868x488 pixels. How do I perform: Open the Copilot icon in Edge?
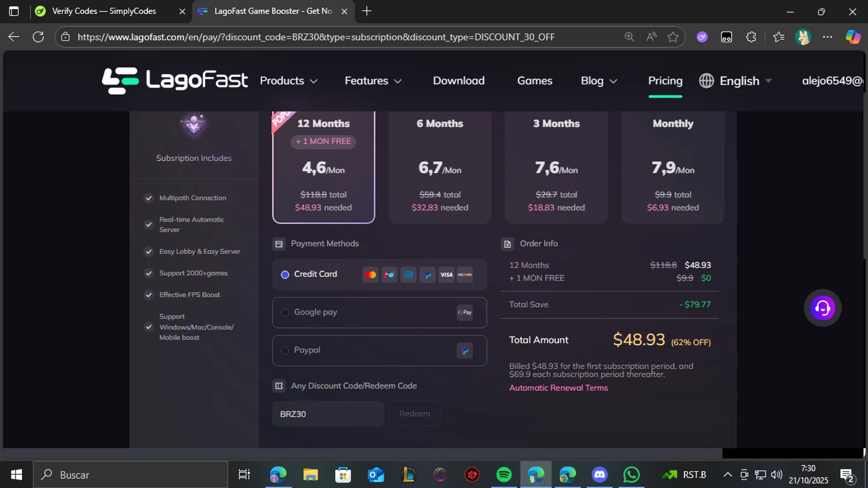(853, 37)
